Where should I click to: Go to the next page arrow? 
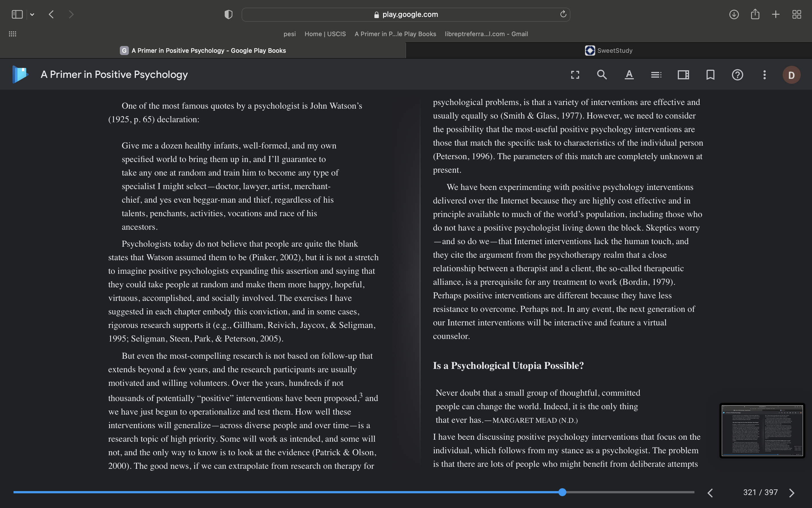point(791,492)
